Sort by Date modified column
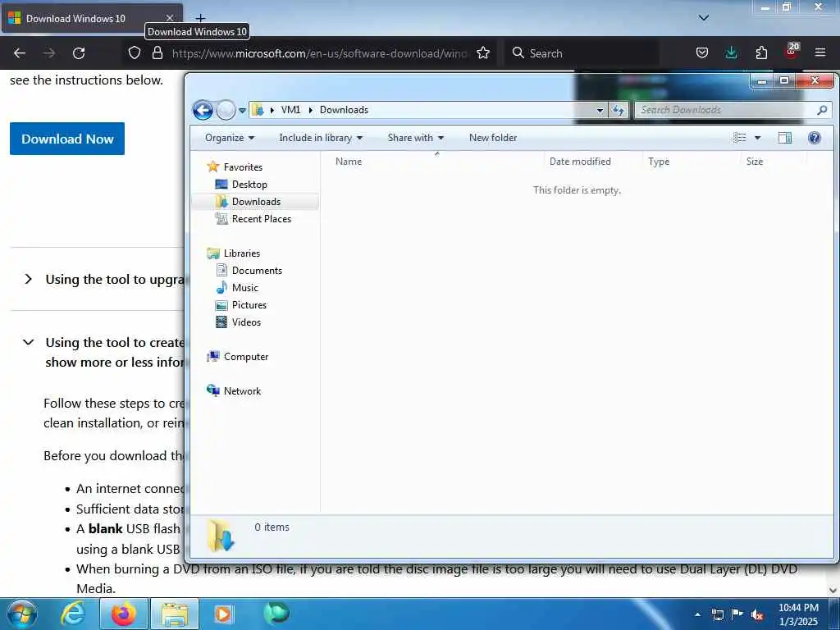840x630 pixels. point(594,162)
